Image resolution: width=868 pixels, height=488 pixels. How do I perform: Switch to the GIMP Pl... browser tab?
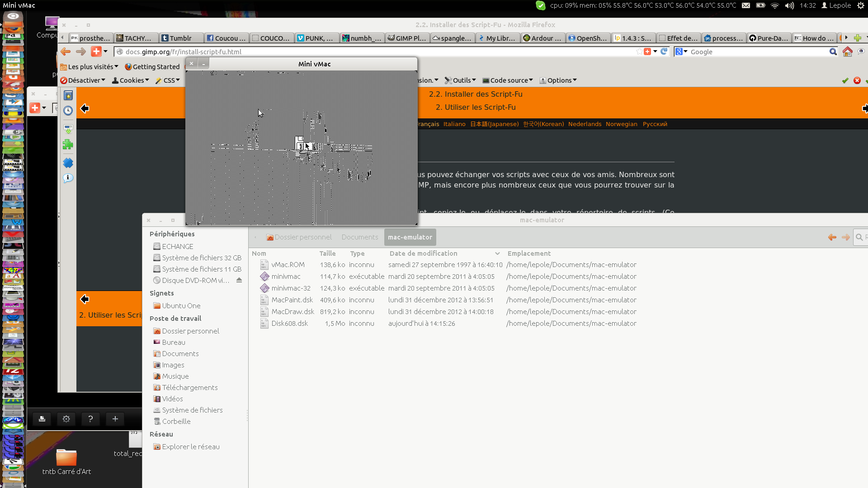(x=407, y=38)
